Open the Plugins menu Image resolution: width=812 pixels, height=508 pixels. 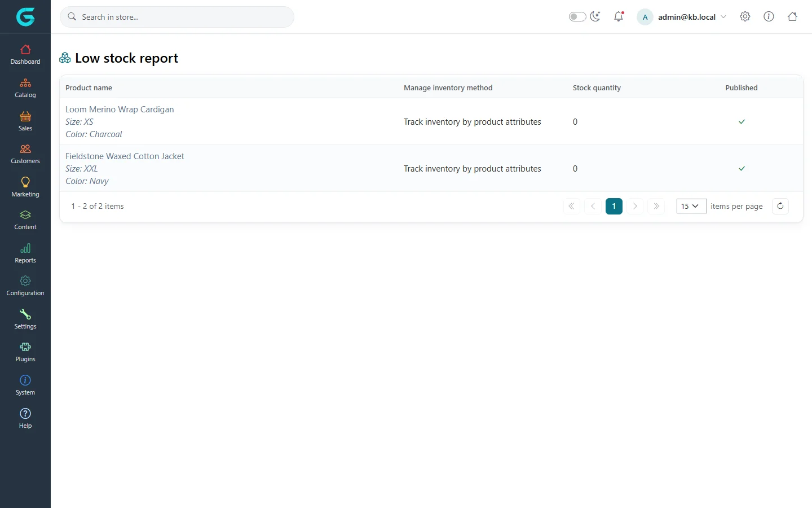click(x=25, y=352)
